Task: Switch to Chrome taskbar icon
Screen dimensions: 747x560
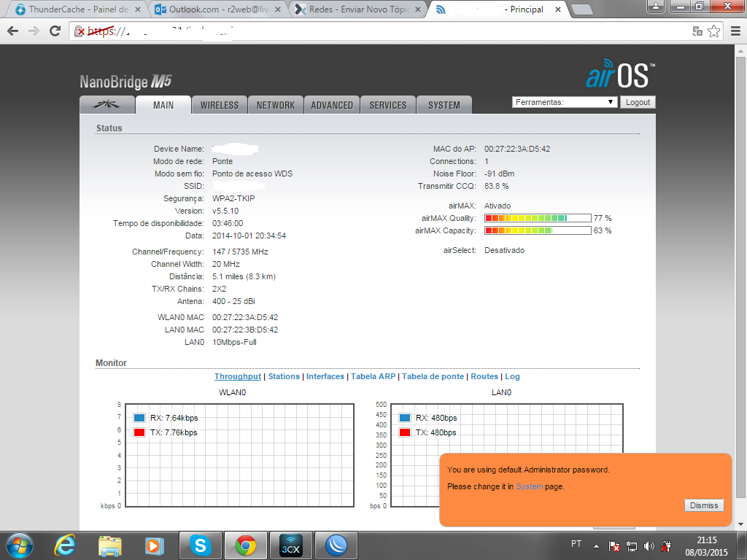Action: pyautogui.click(x=245, y=545)
